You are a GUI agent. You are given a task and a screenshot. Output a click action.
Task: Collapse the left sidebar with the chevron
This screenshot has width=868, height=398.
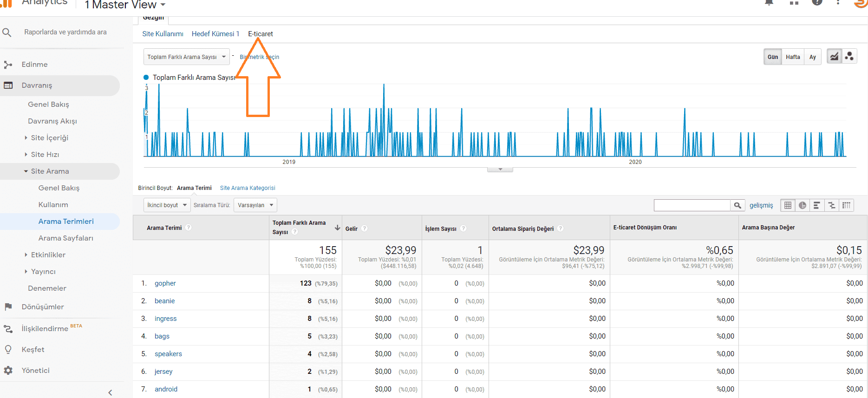[110, 392]
